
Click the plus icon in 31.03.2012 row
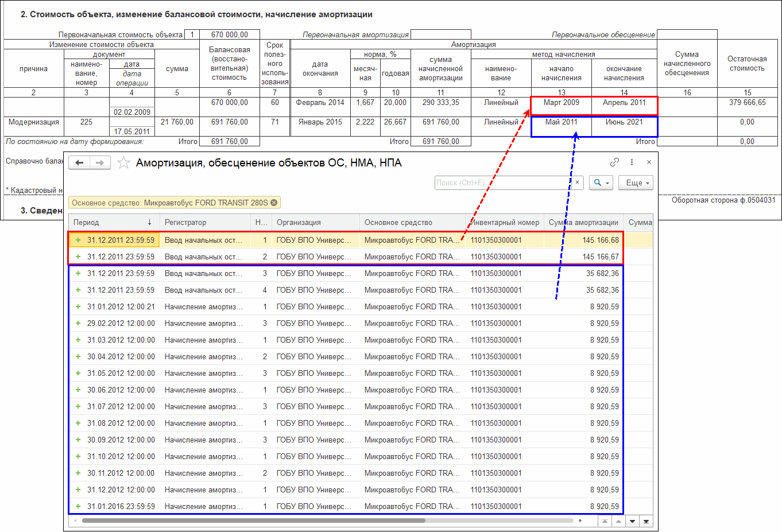tap(78, 340)
